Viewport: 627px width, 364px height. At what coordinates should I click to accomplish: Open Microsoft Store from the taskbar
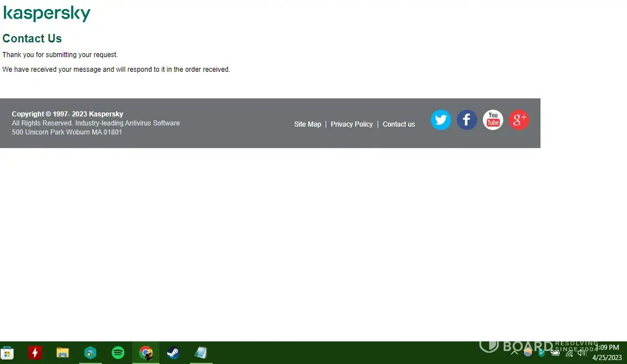pos(7,353)
